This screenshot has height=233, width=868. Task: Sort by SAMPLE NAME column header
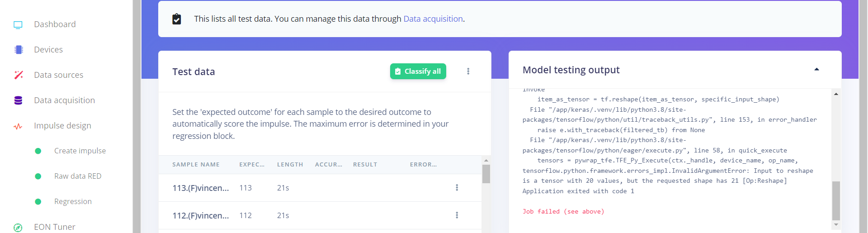point(196,165)
